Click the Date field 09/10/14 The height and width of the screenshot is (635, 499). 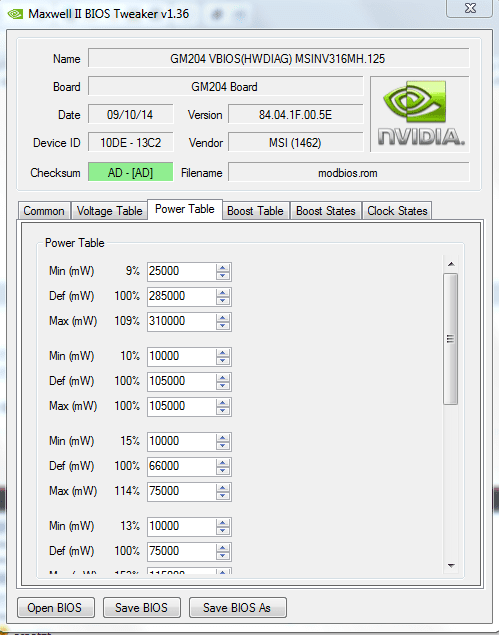(x=130, y=114)
